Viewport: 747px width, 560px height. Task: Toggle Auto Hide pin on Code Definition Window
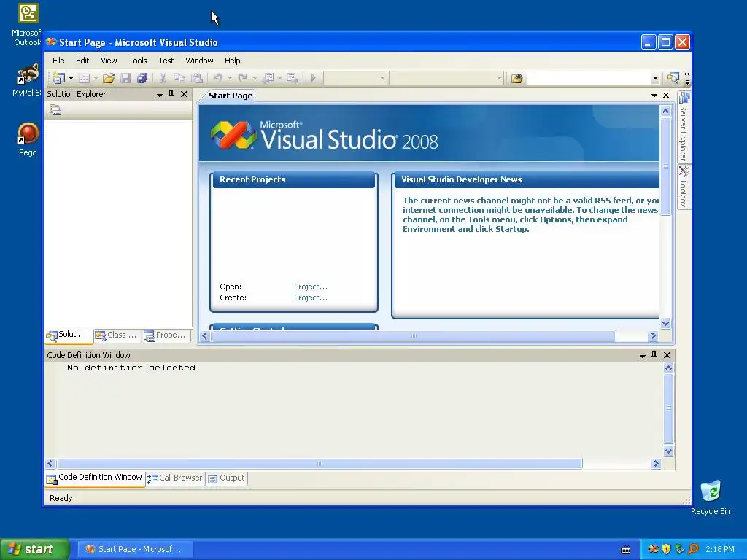[x=654, y=355]
